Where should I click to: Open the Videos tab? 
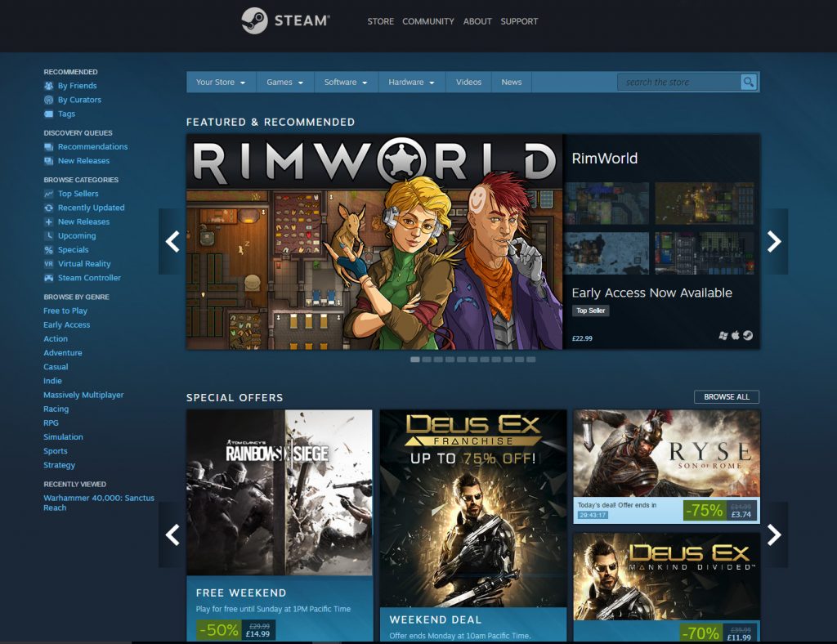click(468, 83)
